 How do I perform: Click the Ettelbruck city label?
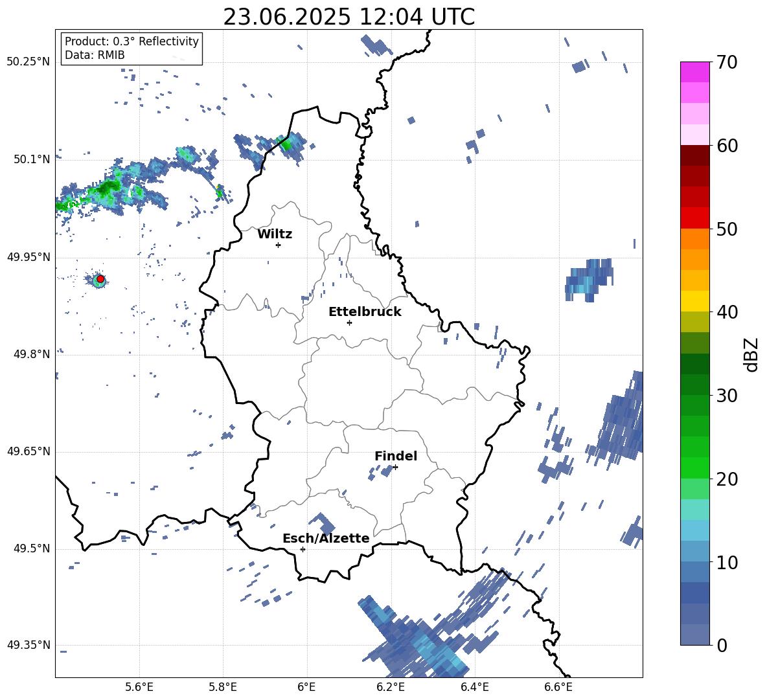coord(365,312)
